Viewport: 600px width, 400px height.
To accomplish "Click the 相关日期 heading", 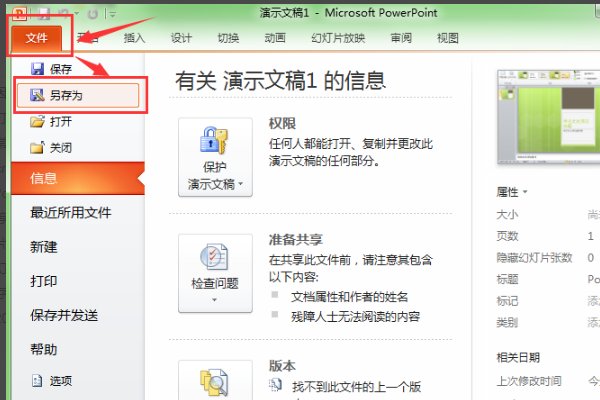I will click(x=518, y=358).
